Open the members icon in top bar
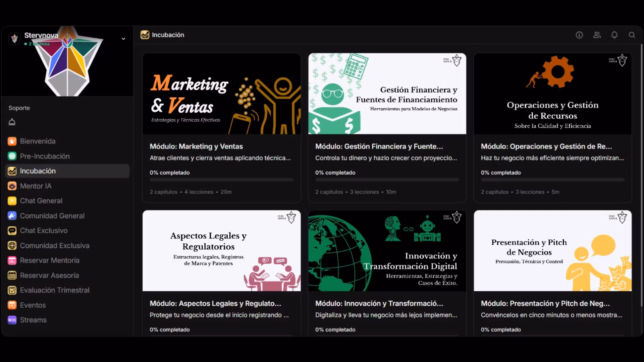 coord(597,35)
